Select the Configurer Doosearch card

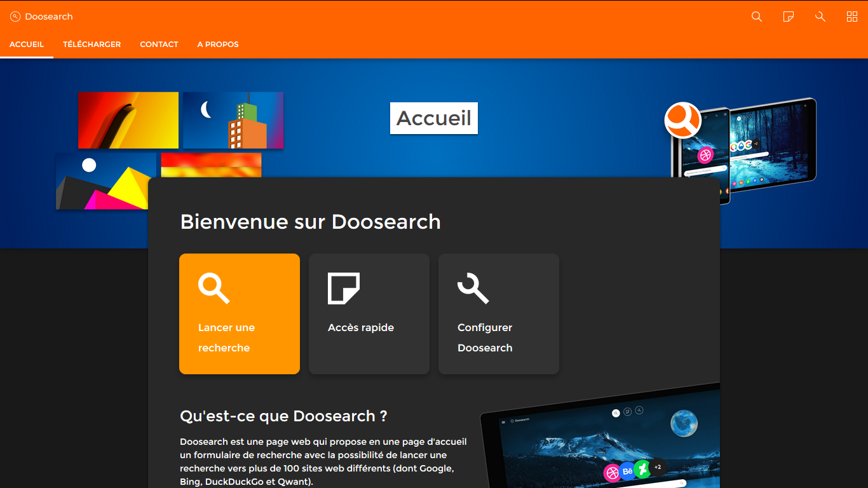pos(499,314)
